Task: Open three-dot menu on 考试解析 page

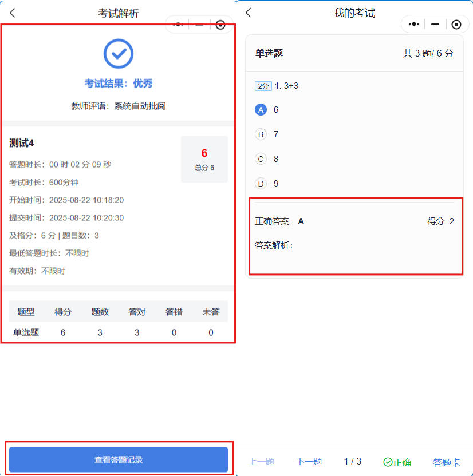Action: point(178,25)
